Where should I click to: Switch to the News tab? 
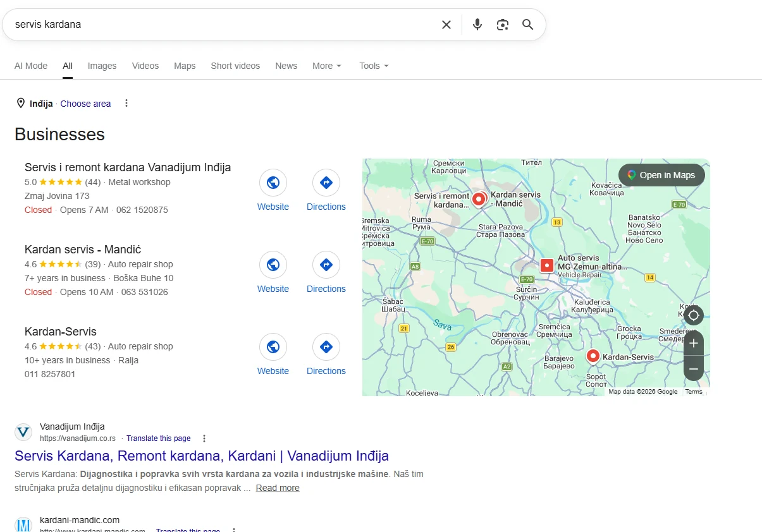click(286, 66)
